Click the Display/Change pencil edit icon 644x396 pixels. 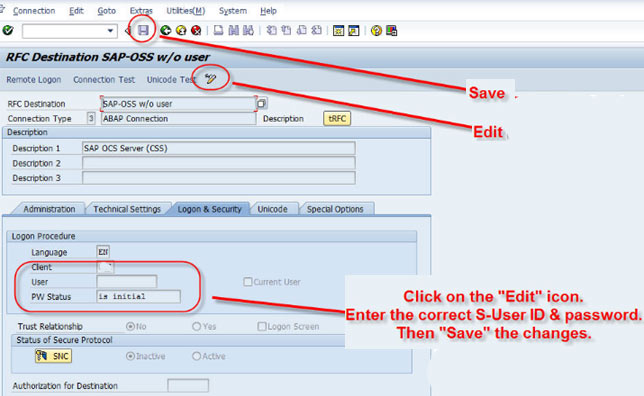pos(211,78)
